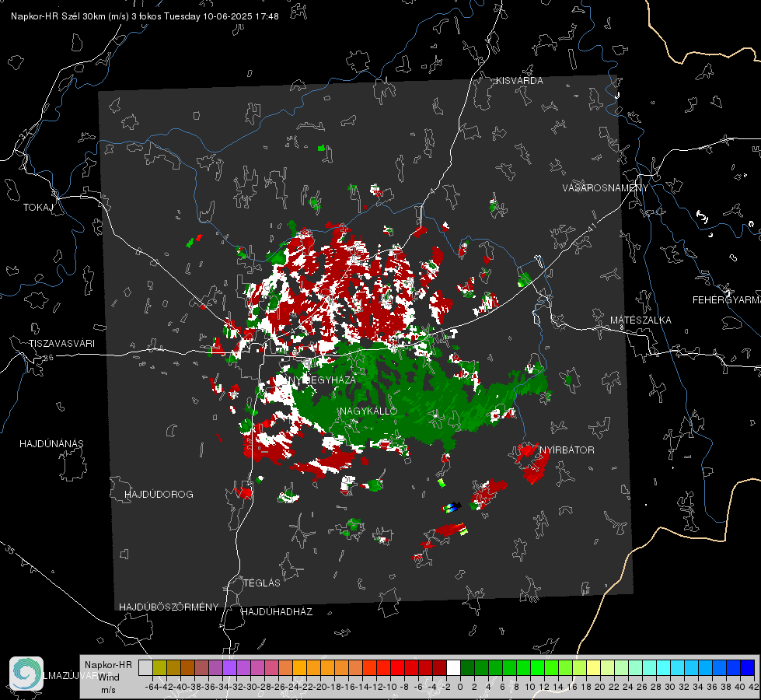
Task: Click the bright yellow swatch above value 18
Action: click(594, 667)
